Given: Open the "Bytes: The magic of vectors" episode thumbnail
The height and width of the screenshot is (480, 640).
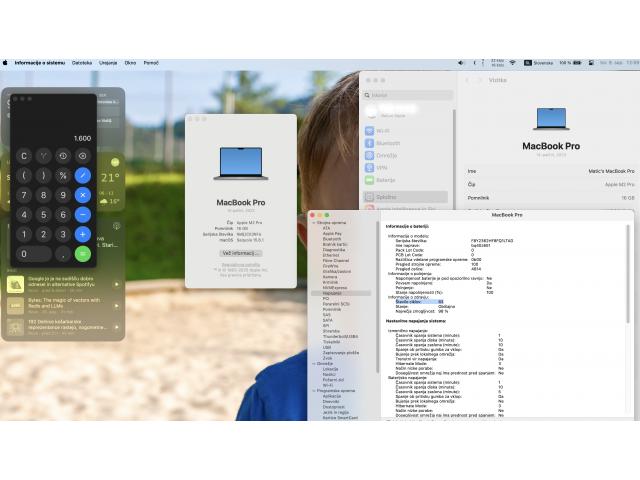Looking at the screenshot, I should click(x=16, y=306).
